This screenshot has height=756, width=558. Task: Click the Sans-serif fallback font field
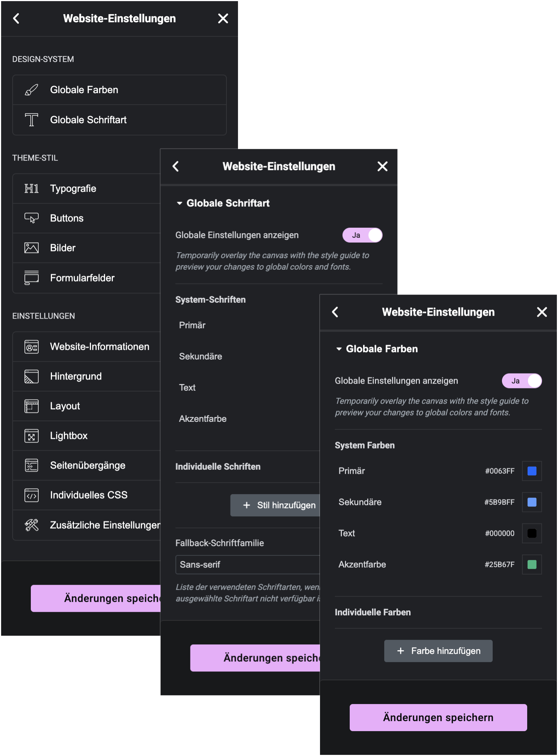[248, 565]
